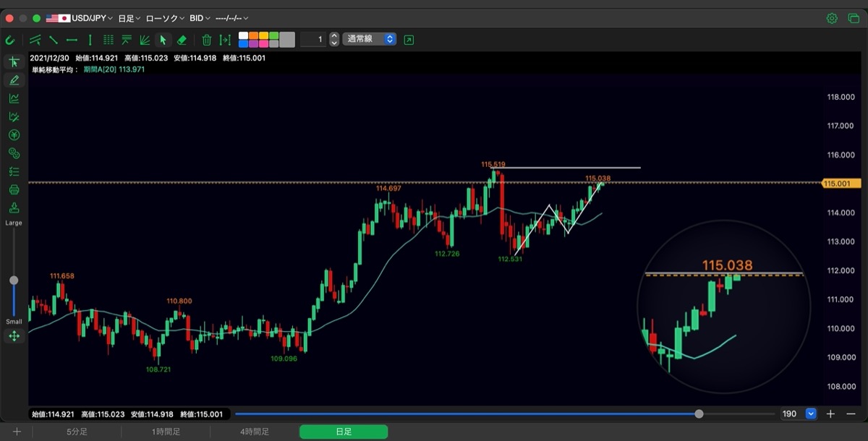
Task: Open the chart settings gear
Action: click(x=832, y=18)
